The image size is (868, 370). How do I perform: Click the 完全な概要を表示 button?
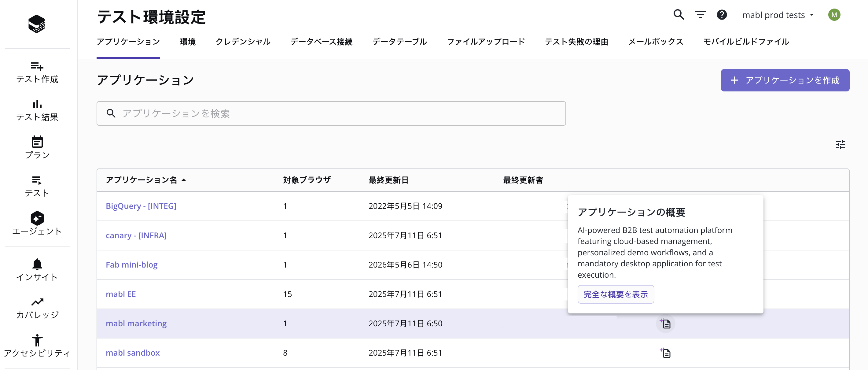click(616, 294)
